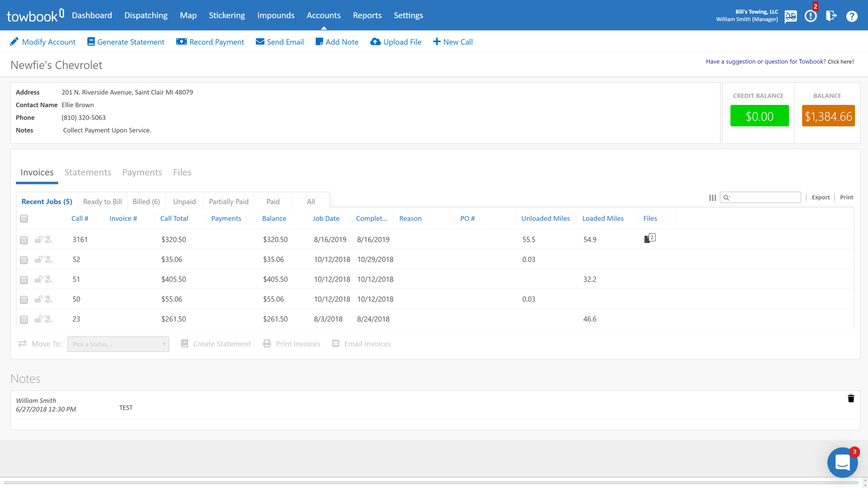Viewport: 868px width, 488px height.
Task: Click the Upload File cloud icon
Action: (375, 42)
